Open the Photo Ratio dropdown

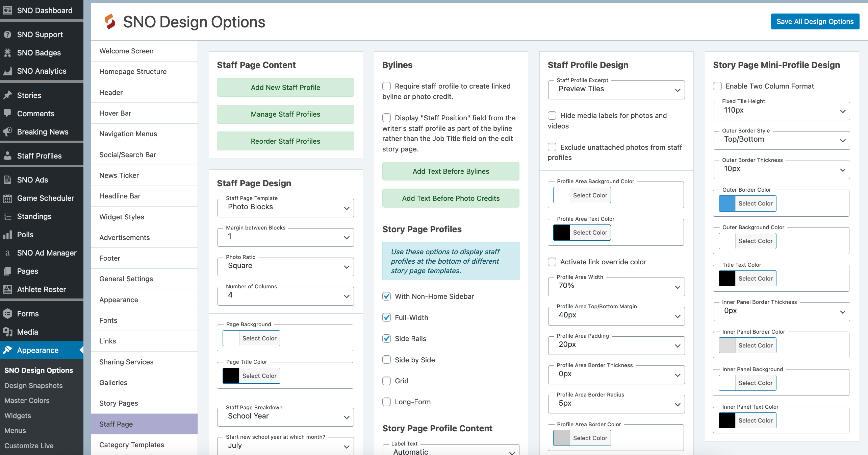tap(285, 267)
